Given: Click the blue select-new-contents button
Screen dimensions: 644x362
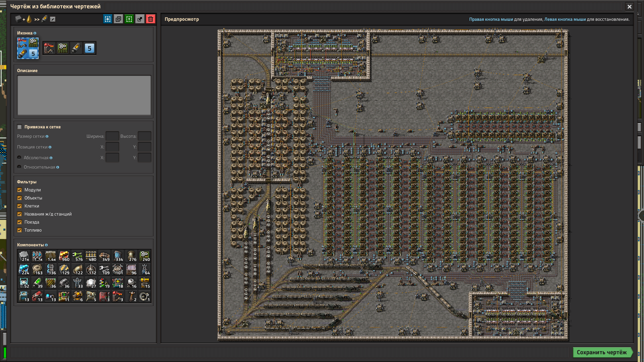Looking at the screenshot, I should click(x=108, y=19).
